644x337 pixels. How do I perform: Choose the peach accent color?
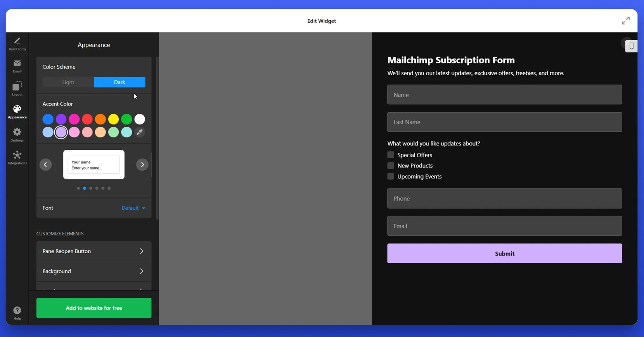[x=100, y=132]
